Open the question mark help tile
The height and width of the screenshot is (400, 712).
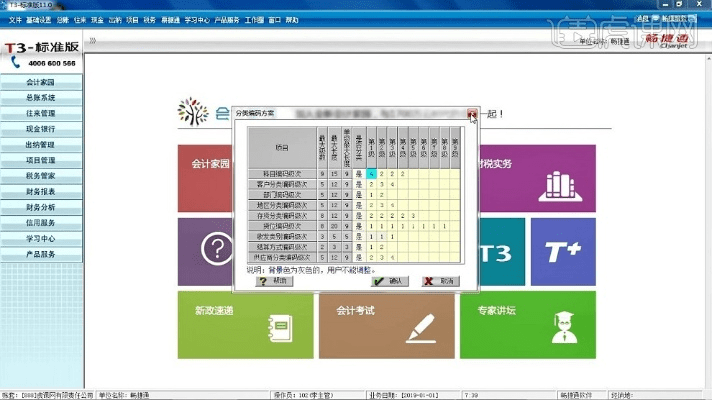(x=205, y=252)
